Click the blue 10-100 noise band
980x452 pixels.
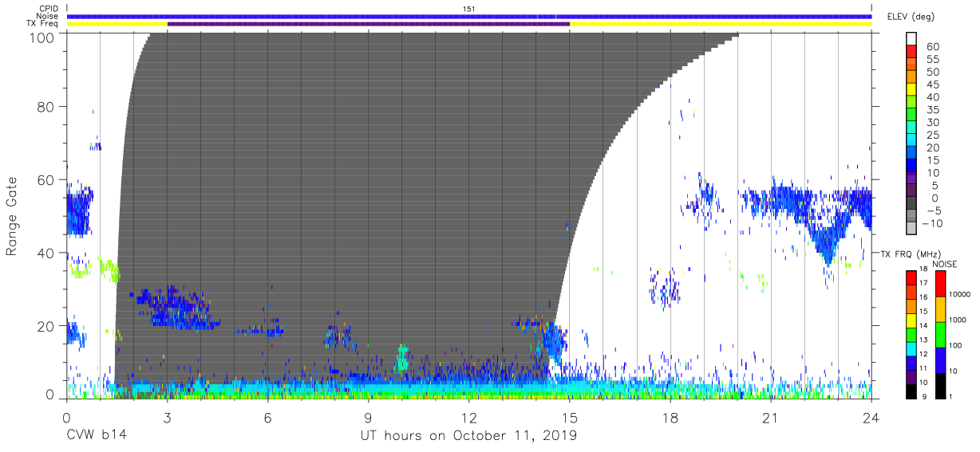(x=940, y=360)
